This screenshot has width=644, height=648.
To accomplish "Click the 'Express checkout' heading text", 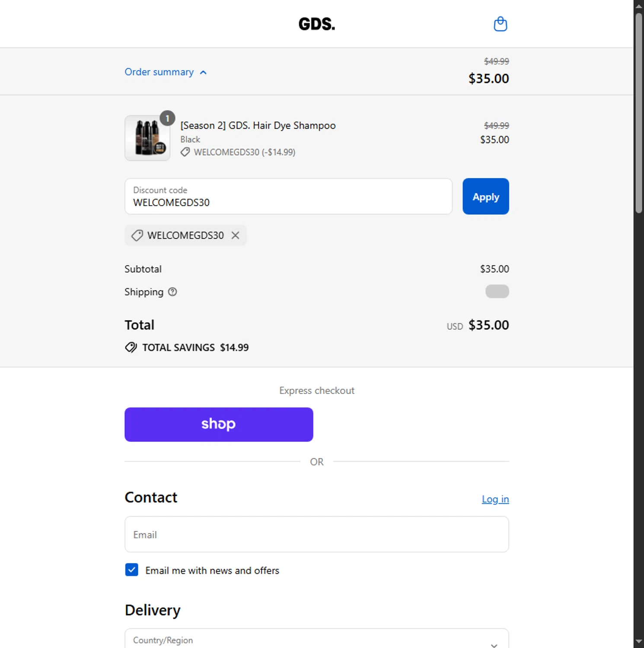I will (x=317, y=391).
